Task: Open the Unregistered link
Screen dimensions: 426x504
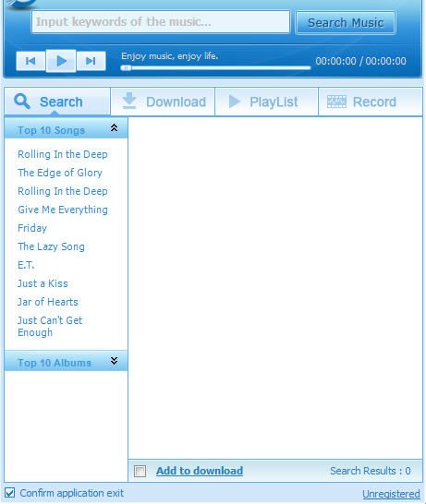Action: tap(391, 494)
